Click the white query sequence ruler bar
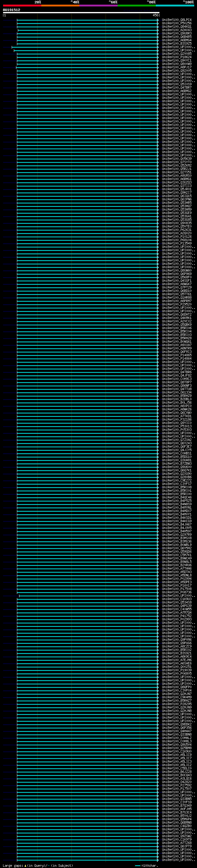Viewport: 197px width, 868px height. tap(81, 13)
